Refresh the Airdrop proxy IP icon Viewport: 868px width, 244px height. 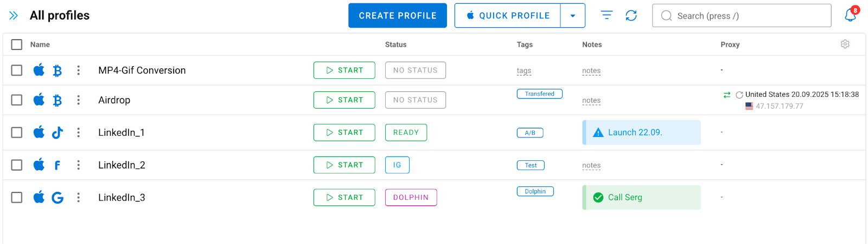[x=739, y=95]
